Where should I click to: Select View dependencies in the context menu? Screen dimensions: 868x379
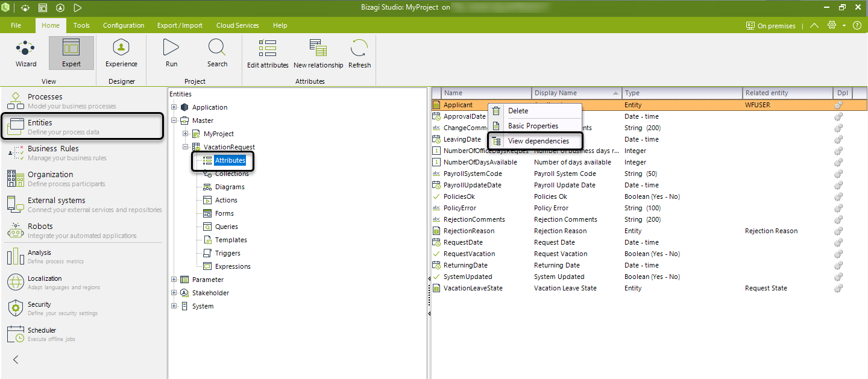click(535, 141)
